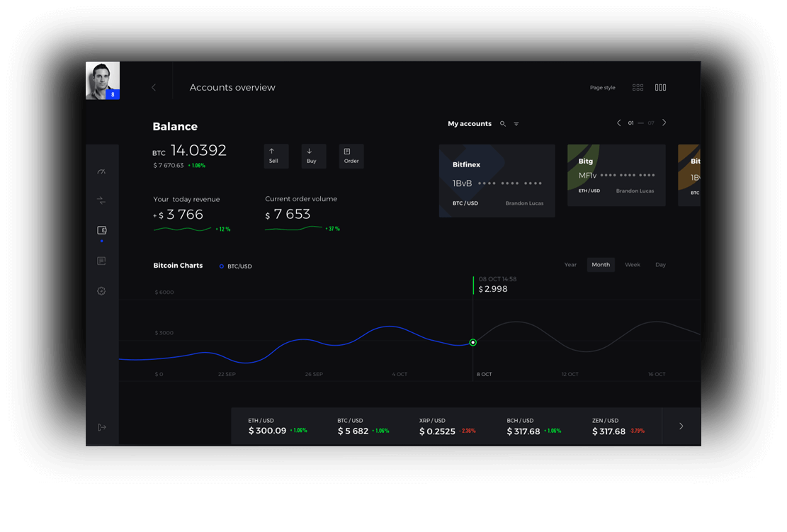Switch chart range to Week

tap(633, 264)
